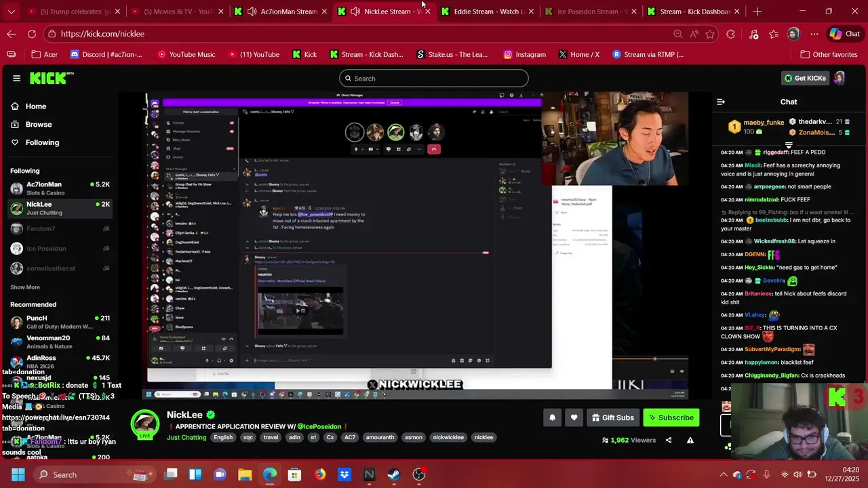The width and height of the screenshot is (868, 488).
Task: Expand Following list with Show more
Action: click(x=25, y=287)
